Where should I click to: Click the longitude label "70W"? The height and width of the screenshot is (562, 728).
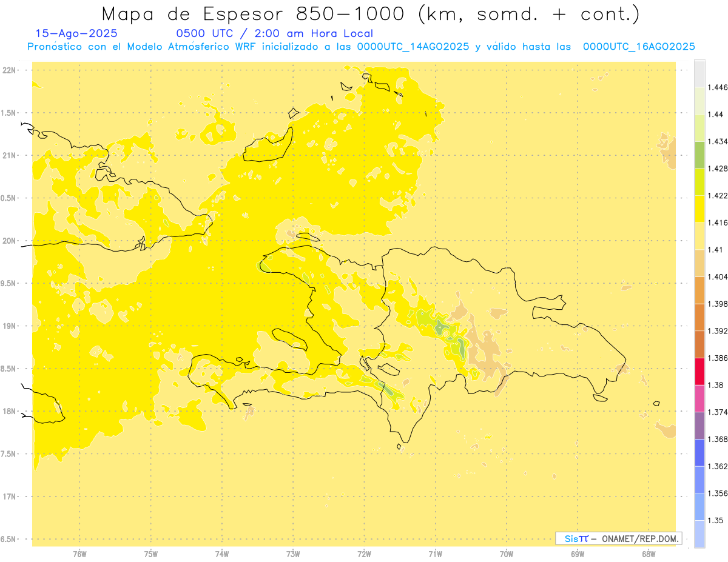507,554
